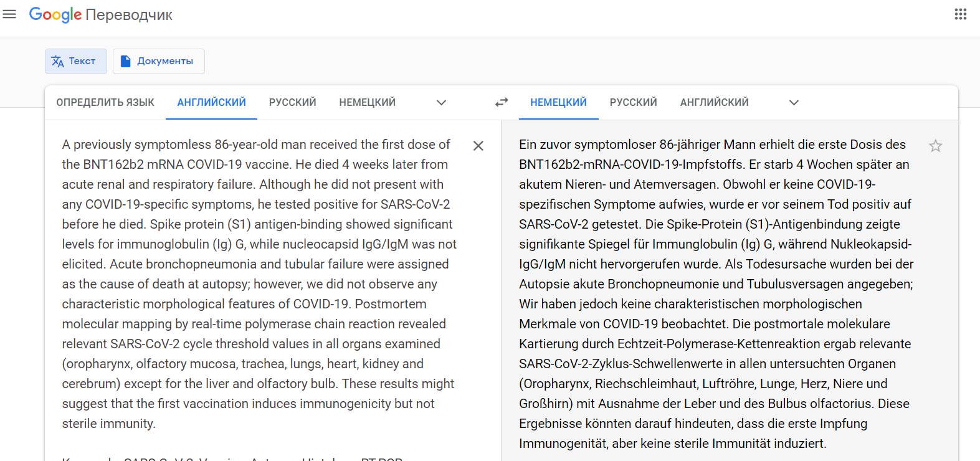980x461 pixels.
Task: Click the Google logo
Action: tap(55, 14)
